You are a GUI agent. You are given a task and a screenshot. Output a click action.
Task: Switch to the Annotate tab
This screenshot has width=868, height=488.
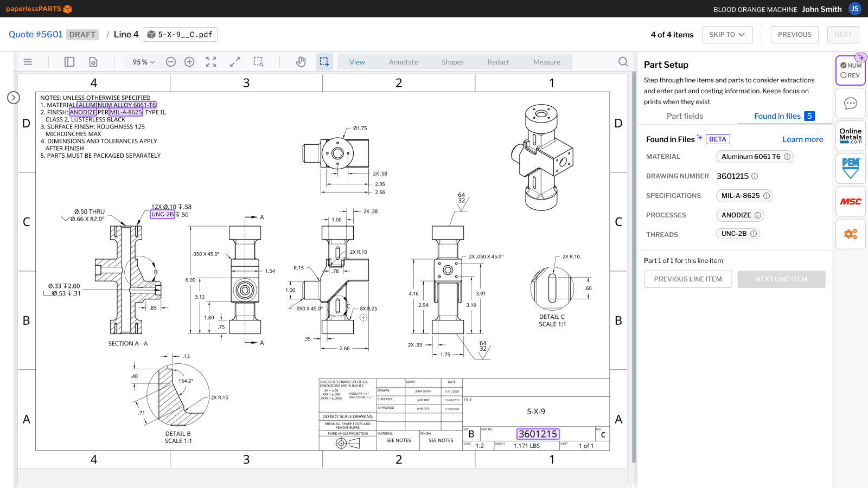tap(403, 62)
